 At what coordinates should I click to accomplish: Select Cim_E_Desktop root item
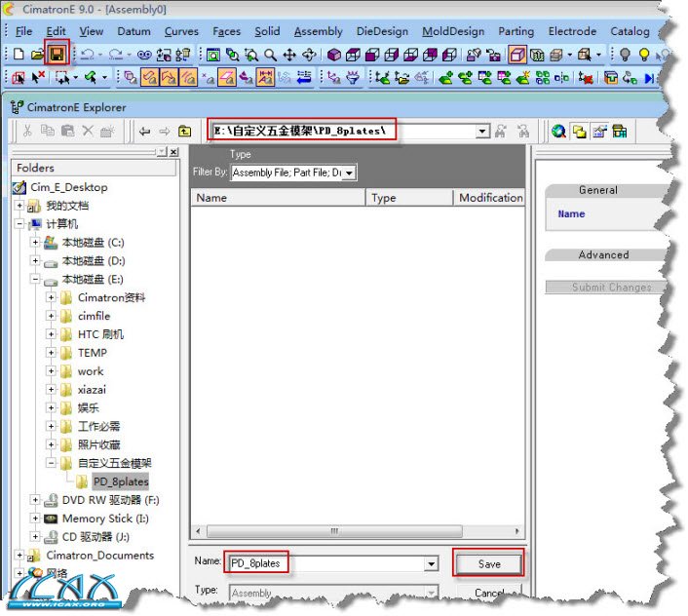pos(69,187)
